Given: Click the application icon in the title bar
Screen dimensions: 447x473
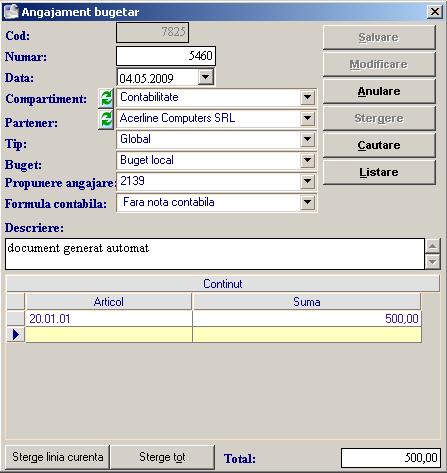Looking at the screenshot, I should (11, 11).
